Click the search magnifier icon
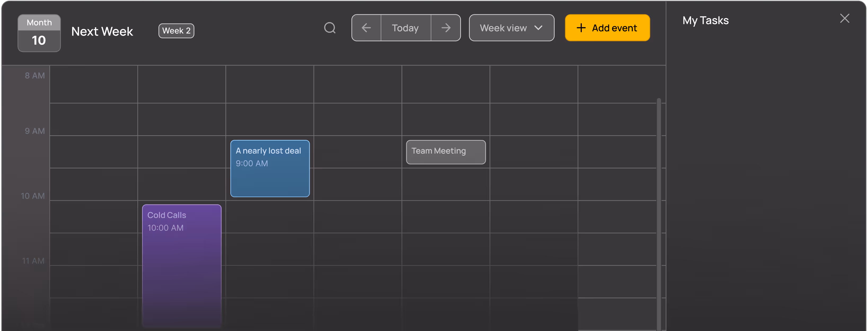 click(330, 28)
